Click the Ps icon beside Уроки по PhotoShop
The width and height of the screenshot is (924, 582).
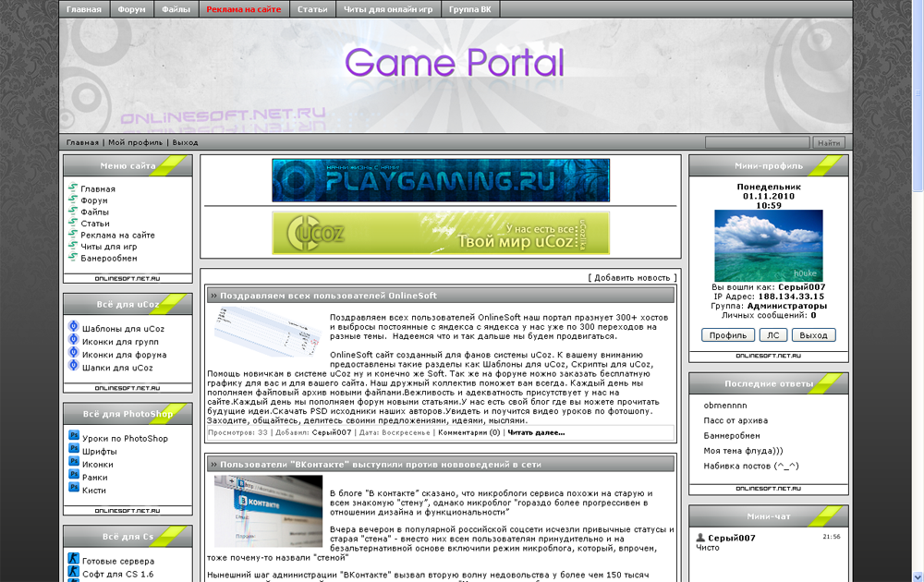coord(74,435)
